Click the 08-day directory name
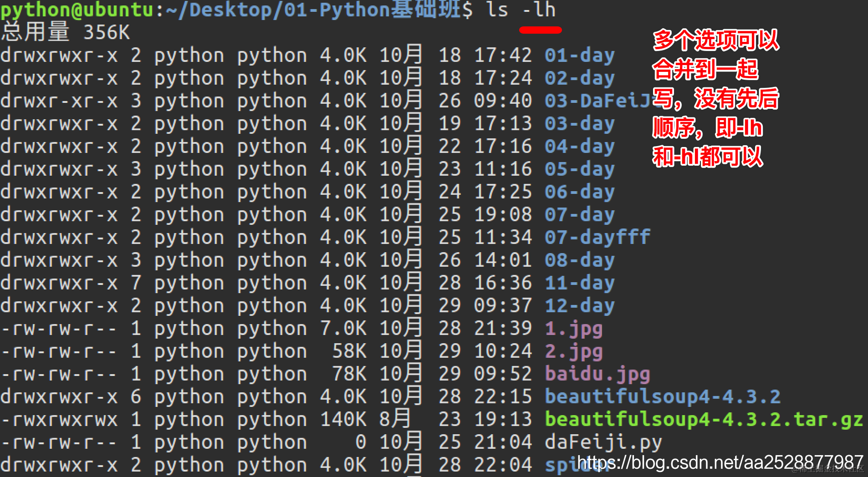 tap(579, 261)
